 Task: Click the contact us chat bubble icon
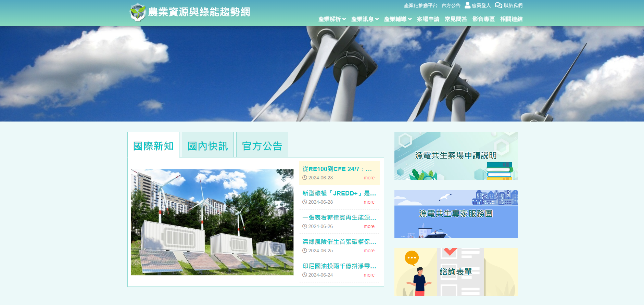coord(498,5)
